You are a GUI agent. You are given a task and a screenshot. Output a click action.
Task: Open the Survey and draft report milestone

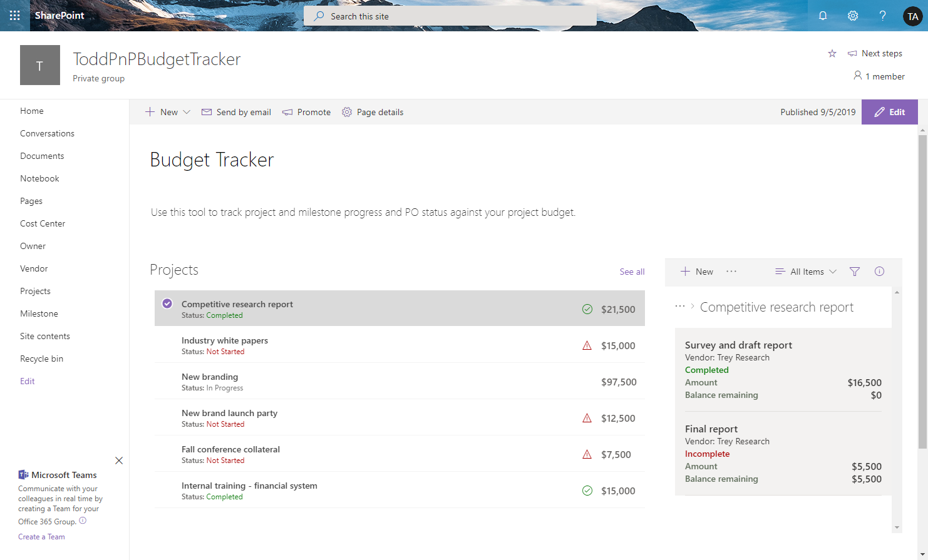click(738, 345)
